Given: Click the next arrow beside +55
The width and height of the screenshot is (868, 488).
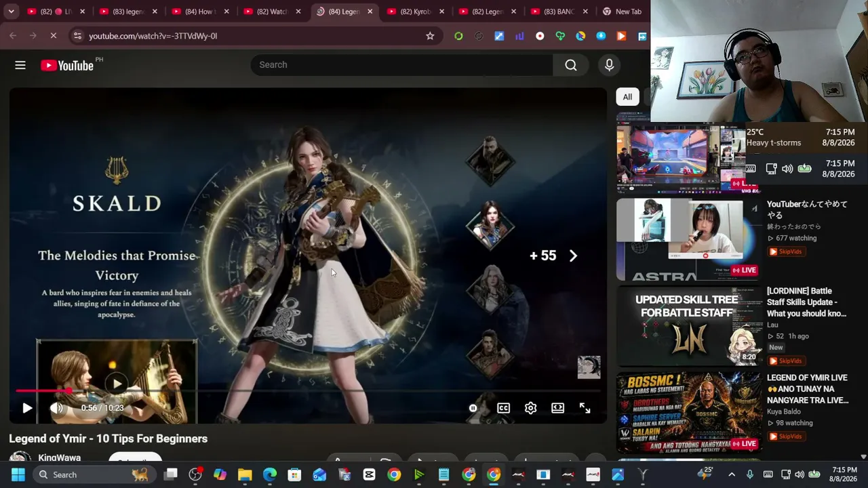Looking at the screenshot, I should (x=573, y=256).
